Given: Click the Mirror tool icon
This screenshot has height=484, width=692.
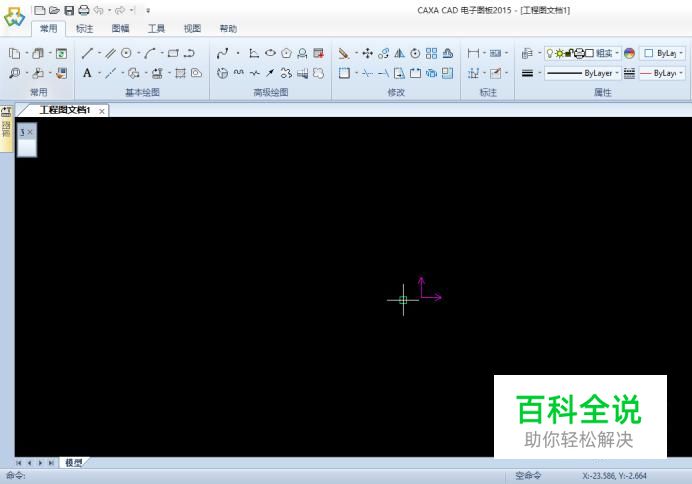Looking at the screenshot, I should point(399,53).
